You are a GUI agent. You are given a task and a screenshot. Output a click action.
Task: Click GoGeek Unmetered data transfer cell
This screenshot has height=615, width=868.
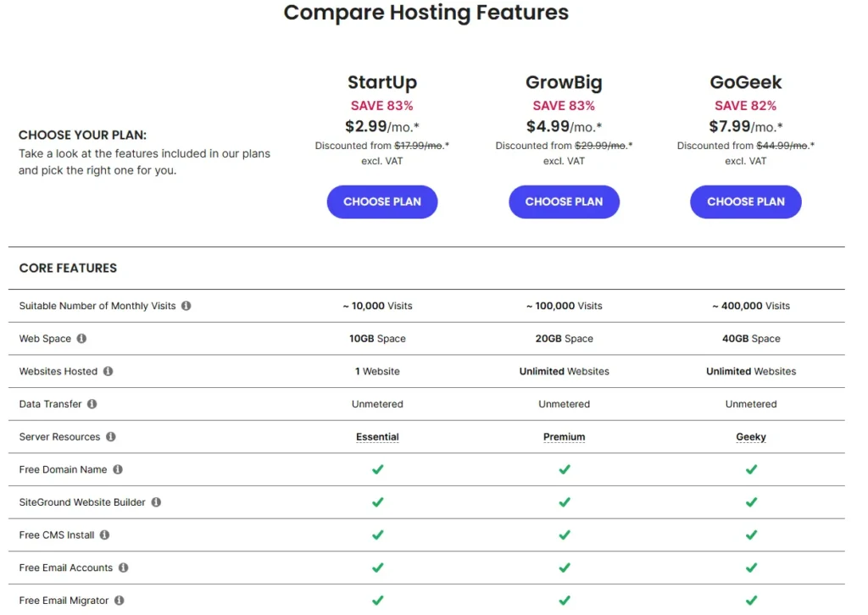coord(751,404)
